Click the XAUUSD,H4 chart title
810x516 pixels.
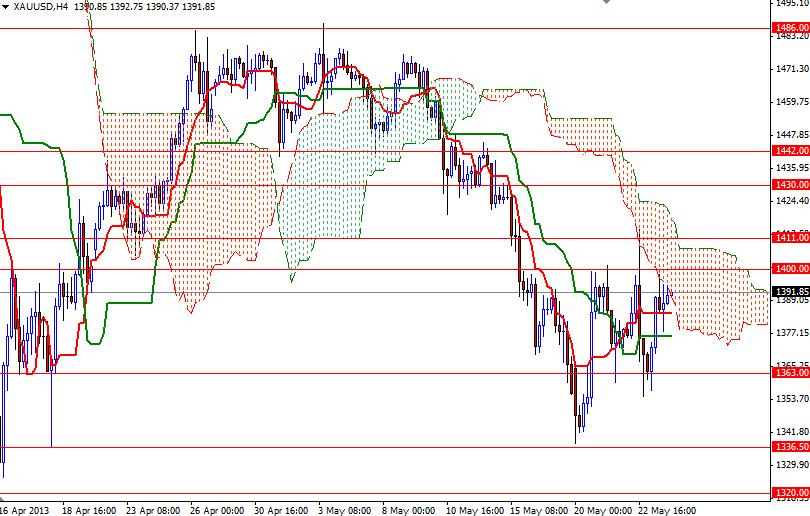[x=40, y=7]
